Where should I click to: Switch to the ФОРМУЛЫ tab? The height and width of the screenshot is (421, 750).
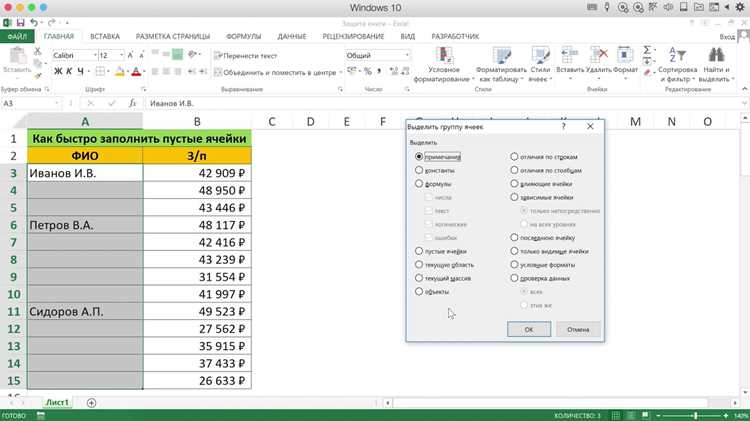click(x=243, y=36)
